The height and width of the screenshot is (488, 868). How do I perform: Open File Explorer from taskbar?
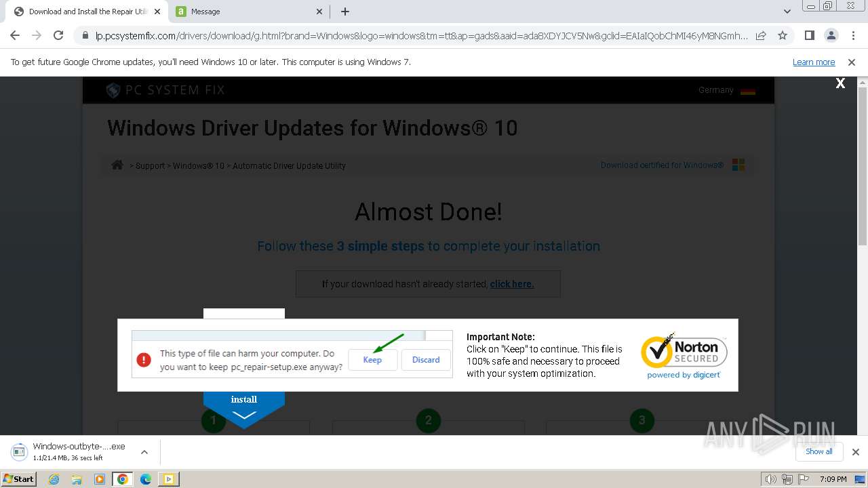point(77,479)
